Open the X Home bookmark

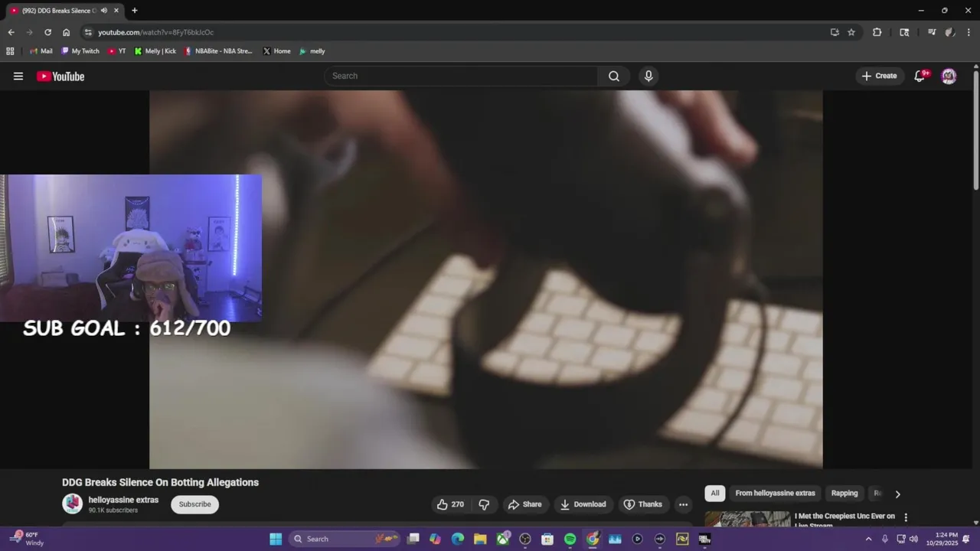276,51
